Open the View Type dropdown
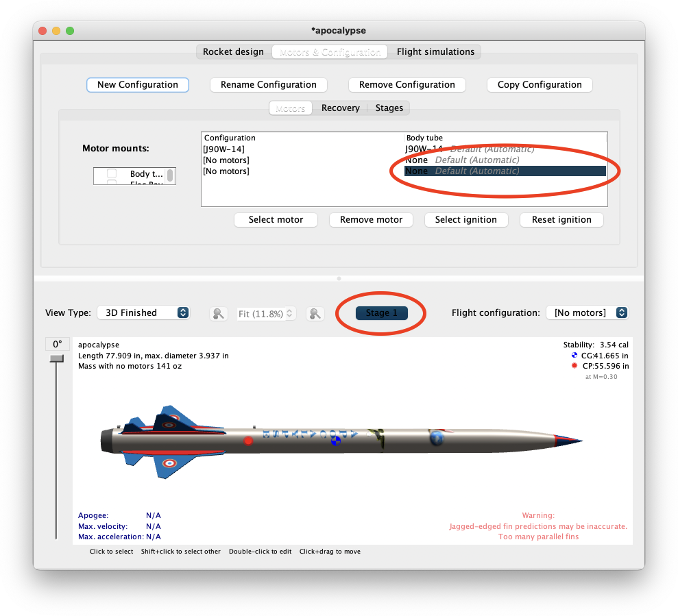This screenshot has width=678, height=616. pos(143,312)
